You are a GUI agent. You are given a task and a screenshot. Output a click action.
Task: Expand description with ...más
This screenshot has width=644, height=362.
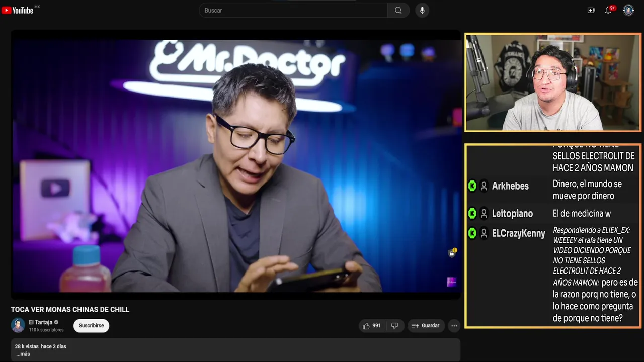tap(23, 354)
